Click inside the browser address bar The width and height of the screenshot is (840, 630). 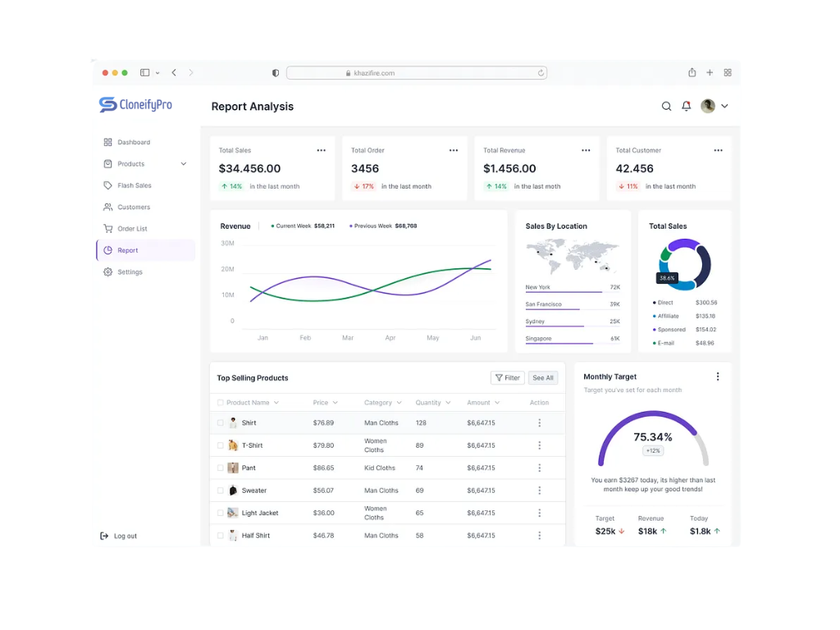tap(417, 72)
